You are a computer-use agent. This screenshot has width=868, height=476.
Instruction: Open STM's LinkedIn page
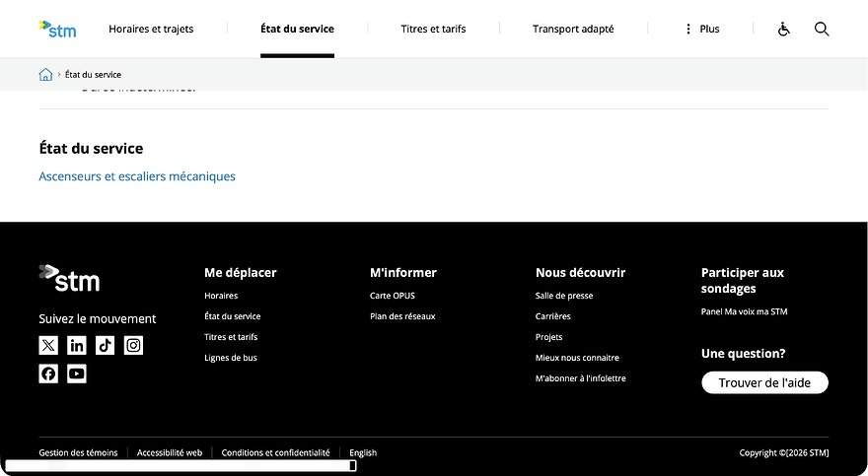[76, 346]
